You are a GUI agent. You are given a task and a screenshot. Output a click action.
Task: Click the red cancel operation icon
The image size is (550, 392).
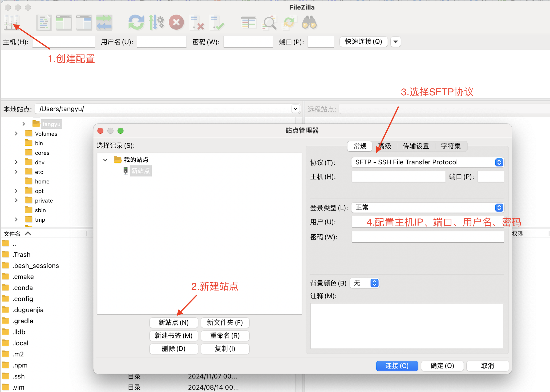[x=176, y=22]
